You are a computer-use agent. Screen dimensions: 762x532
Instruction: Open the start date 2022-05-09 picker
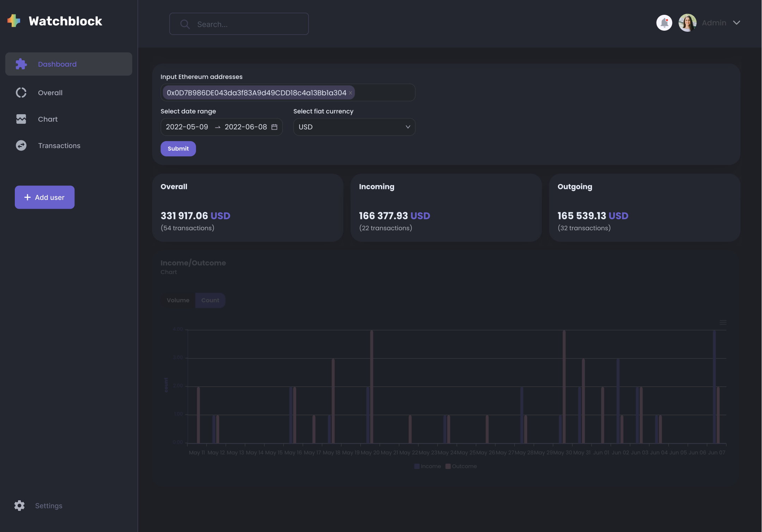point(187,127)
